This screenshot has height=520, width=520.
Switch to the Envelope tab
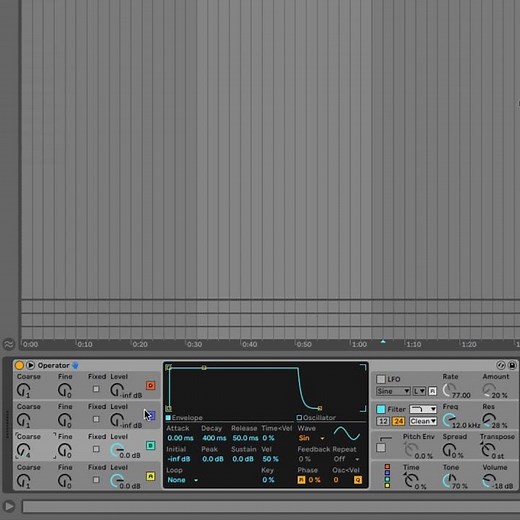pyautogui.click(x=184, y=418)
